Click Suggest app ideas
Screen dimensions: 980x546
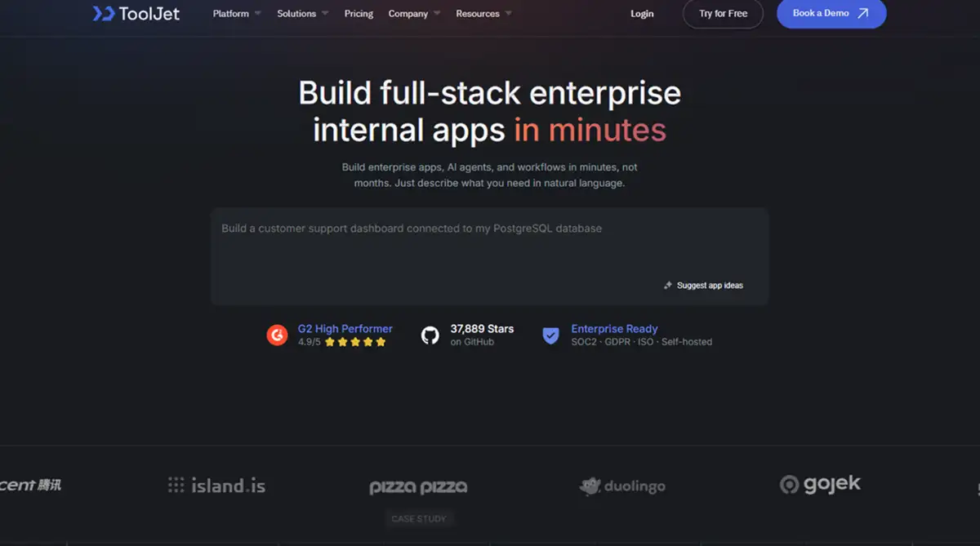point(710,286)
